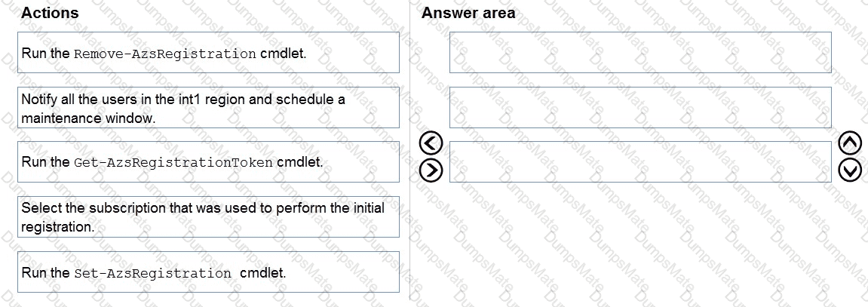
Task: Pick the select initial registration subscription action
Action: (208, 216)
